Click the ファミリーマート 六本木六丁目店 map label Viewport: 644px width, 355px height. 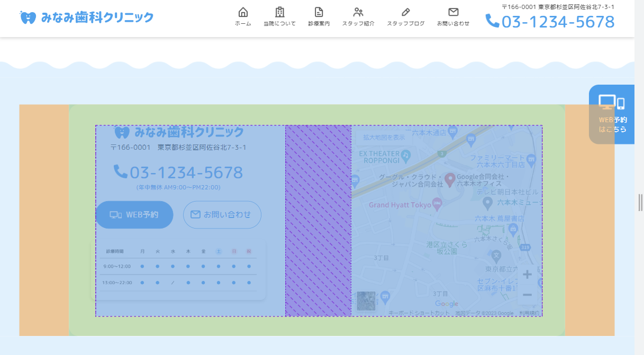click(x=497, y=161)
